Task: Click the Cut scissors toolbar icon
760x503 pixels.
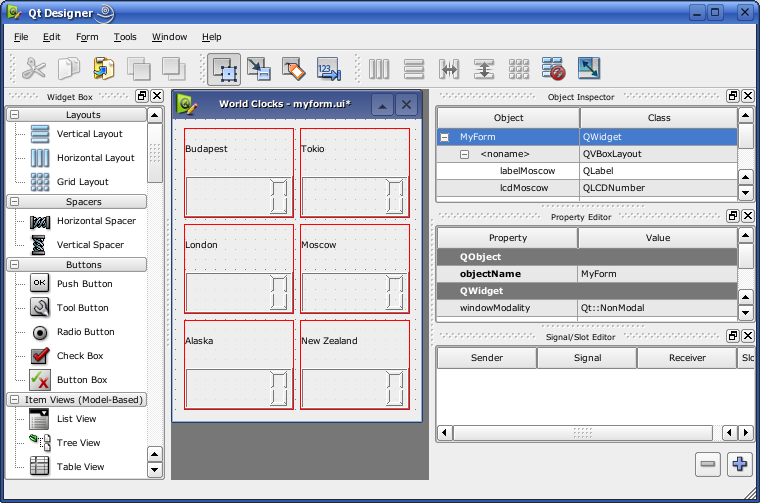Action: [x=34, y=68]
